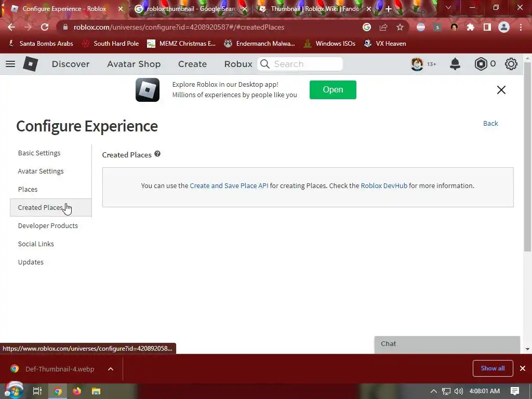The image size is (532, 399).
Task: Expand download options for Def-Thumbnail-4.webp
Action: [111, 369]
